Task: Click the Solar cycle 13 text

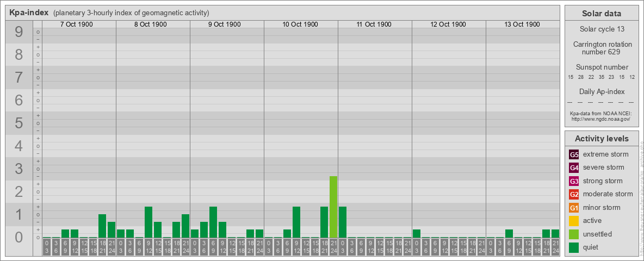Action: coord(601,29)
